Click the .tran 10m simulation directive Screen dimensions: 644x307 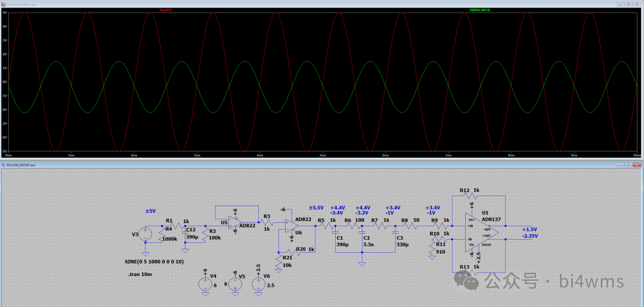[139, 274]
